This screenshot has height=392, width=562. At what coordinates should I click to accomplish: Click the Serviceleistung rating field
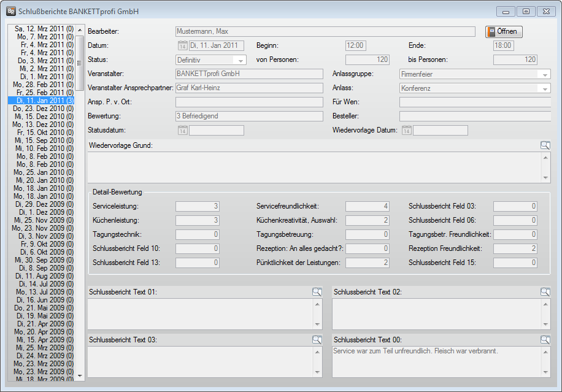(x=198, y=206)
